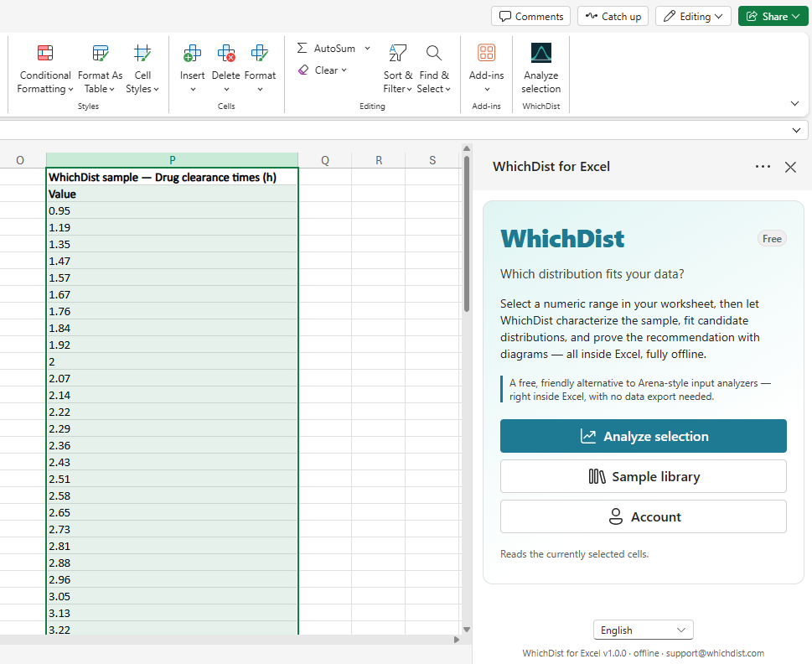Select column R header

(x=379, y=160)
